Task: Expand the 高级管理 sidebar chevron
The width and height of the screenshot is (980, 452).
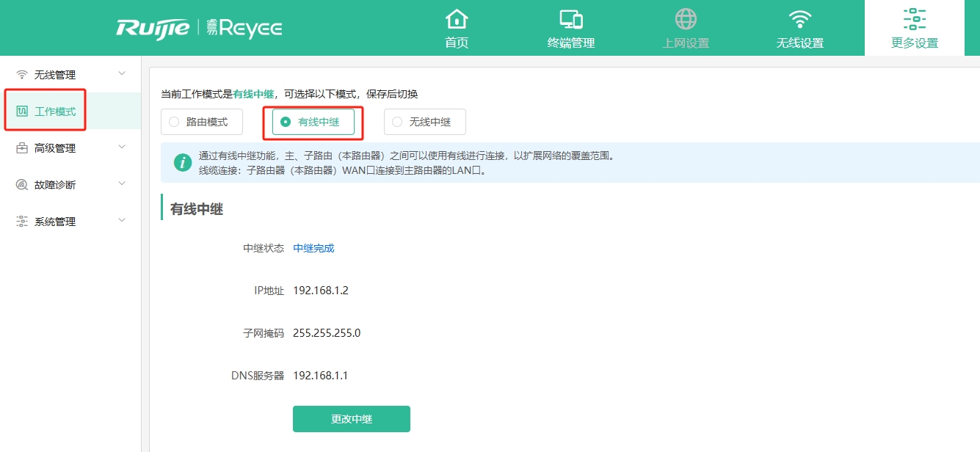Action: tap(122, 147)
